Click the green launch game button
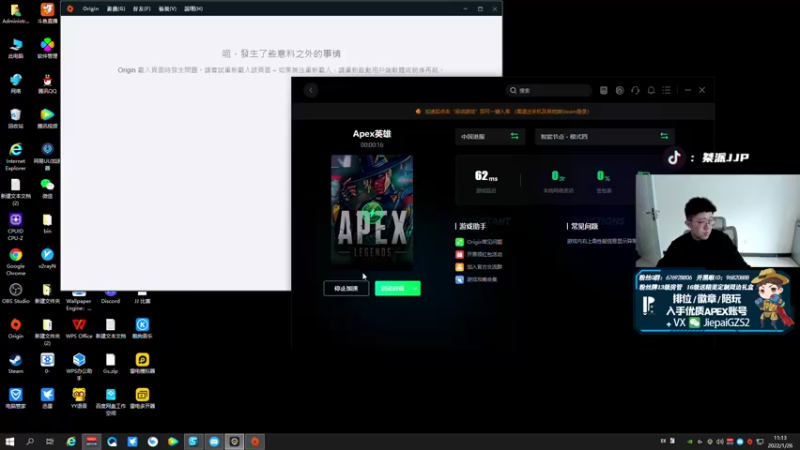The height and width of the screenshot is (450, 800). pyautogui.click(x=393, y=288)
